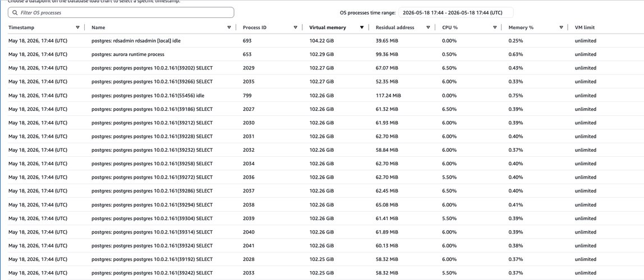Select the process name with port 39314

152,232
